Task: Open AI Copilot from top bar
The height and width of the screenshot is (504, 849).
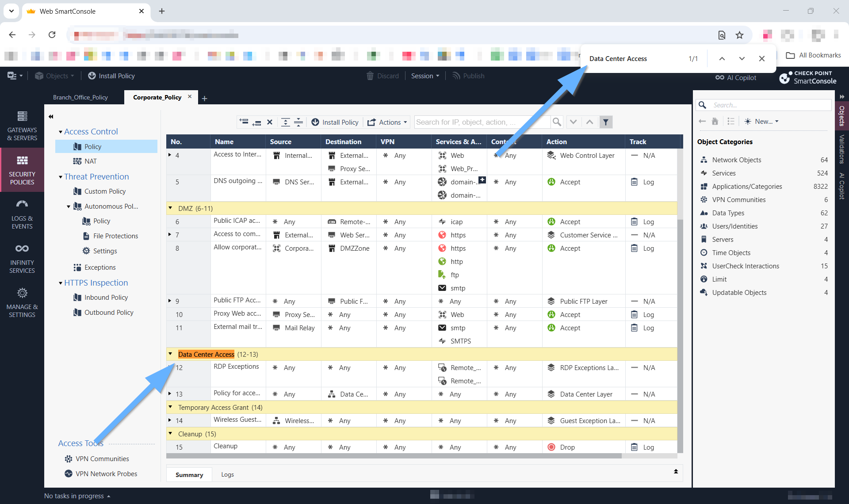Action: (x=736, y=77)
